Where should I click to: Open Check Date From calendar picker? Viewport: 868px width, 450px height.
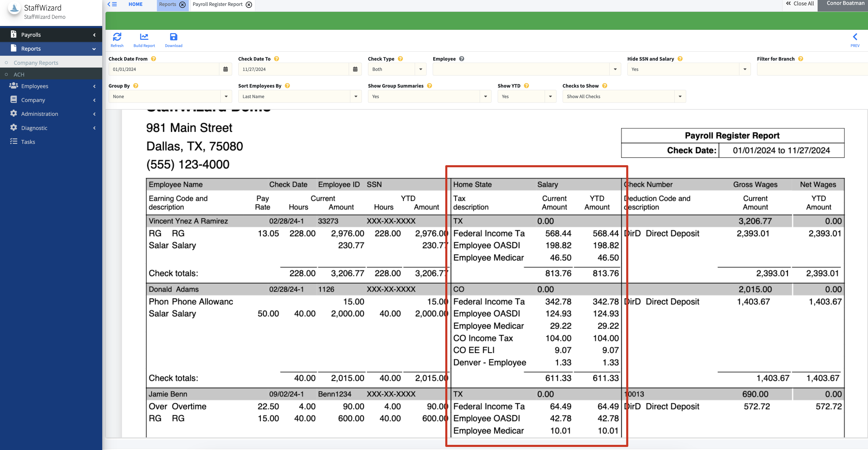[225, 69]
